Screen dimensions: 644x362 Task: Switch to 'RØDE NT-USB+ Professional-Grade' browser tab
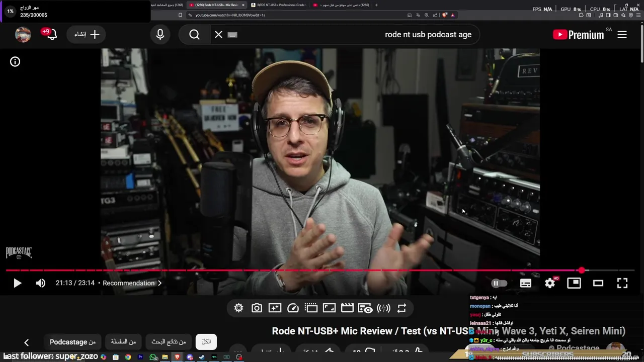tap(279, 5)
